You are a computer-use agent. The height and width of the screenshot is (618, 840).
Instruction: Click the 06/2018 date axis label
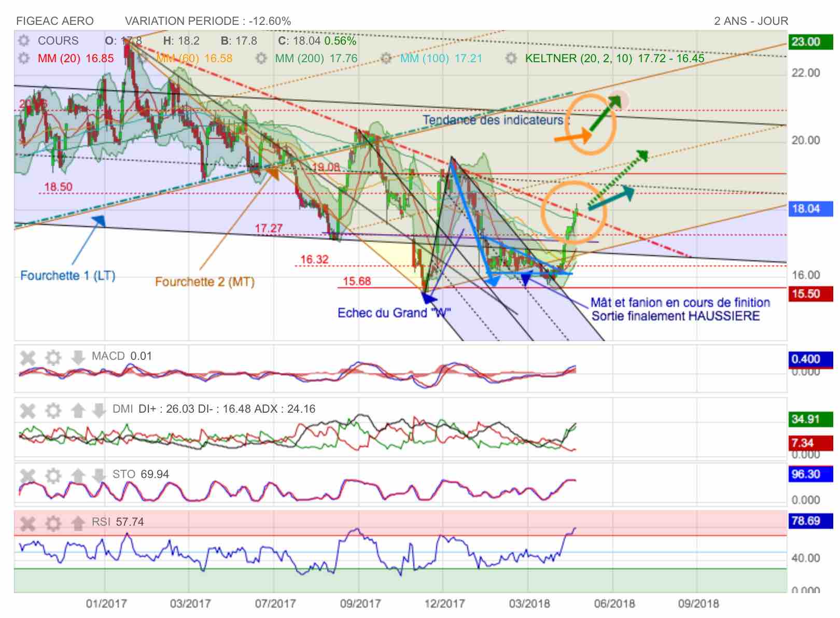(614, 604)
